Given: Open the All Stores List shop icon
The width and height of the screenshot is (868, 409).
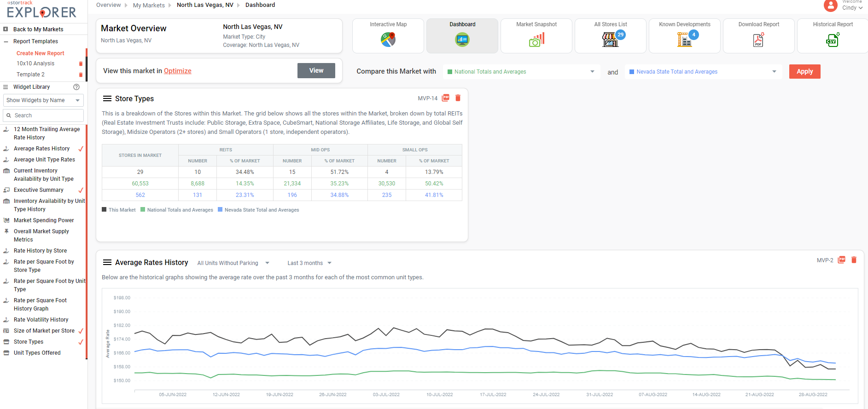Looking at the screenshot, I should (610, 40).
